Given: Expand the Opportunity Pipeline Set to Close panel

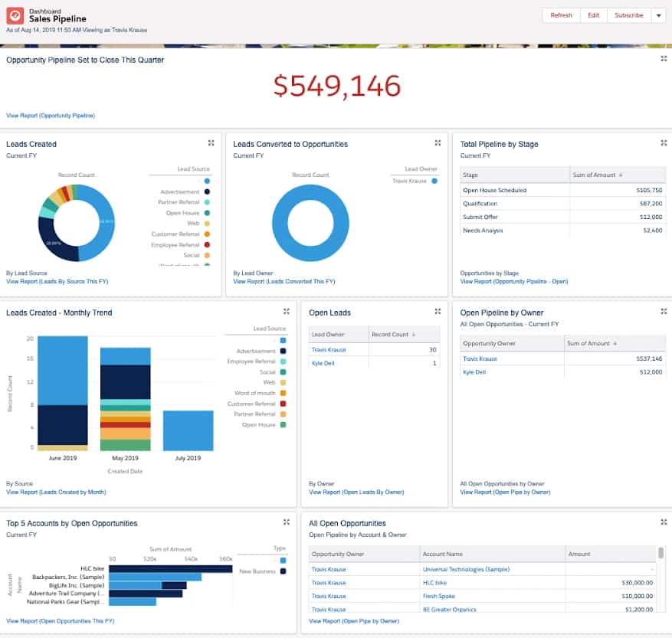Looking at the screenshot, I should [x=664, y=59].
